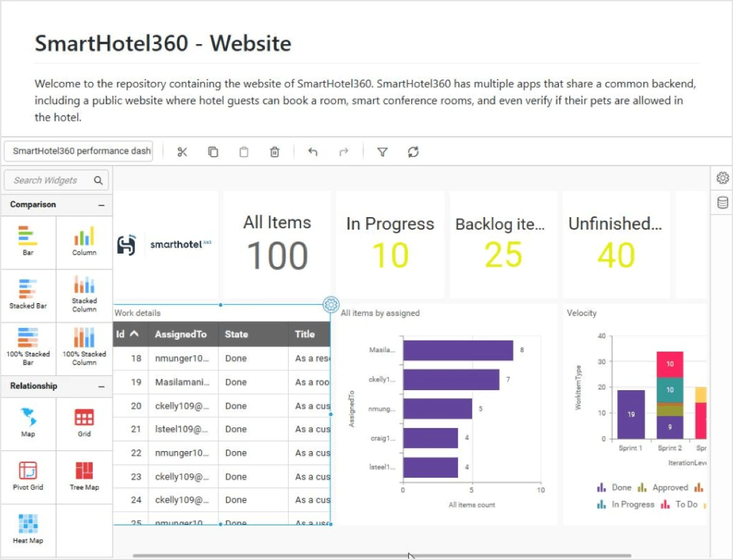Click the Cut scissors icon
Screen dimensions: 733x560
click(182, 152)
